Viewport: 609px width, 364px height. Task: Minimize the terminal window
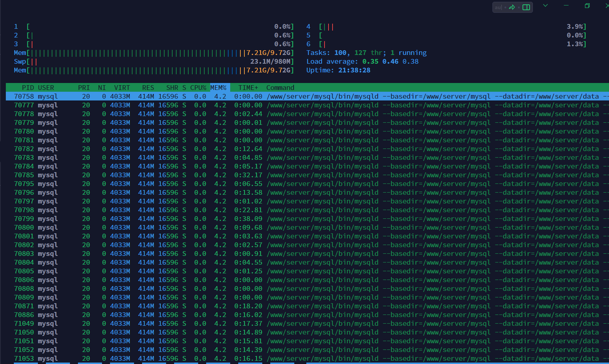coord(566,5)
